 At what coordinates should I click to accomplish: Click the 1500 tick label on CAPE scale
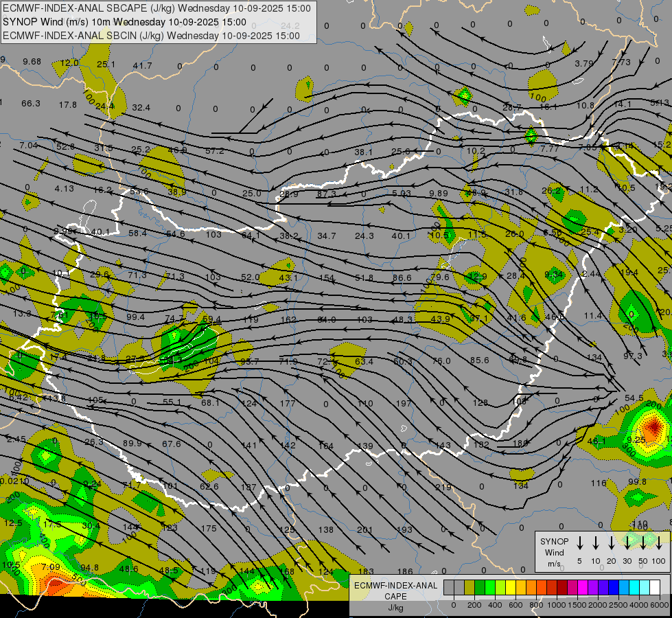pyautogui.click(x=577, y=605)
